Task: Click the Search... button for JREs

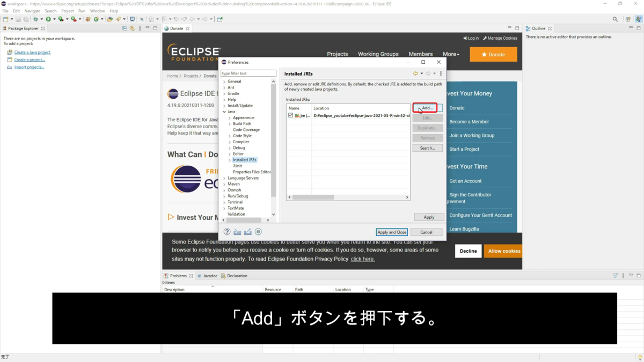Action: [x=427, y=148]
